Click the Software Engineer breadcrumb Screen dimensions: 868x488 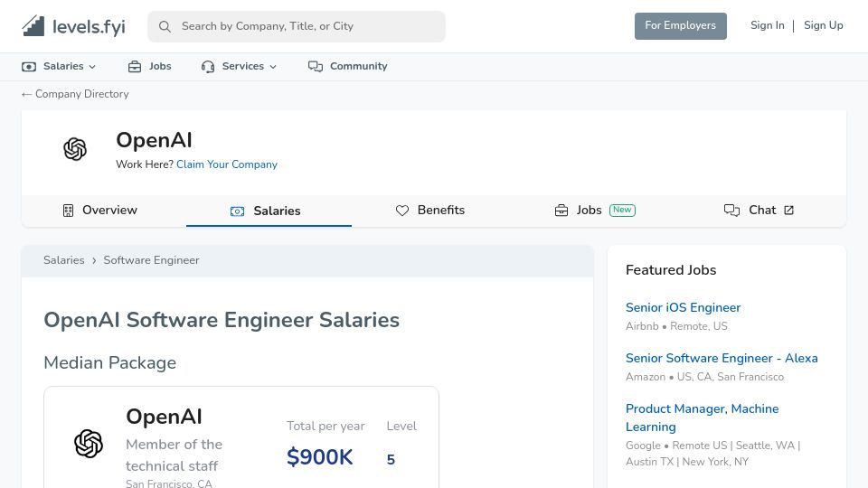pyautogui.click(x=151, y=260)
